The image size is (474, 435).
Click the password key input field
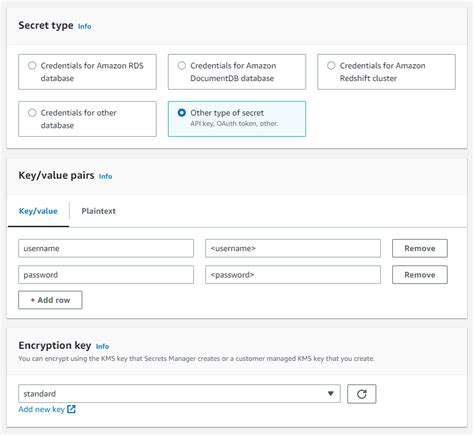click(106, 275)
